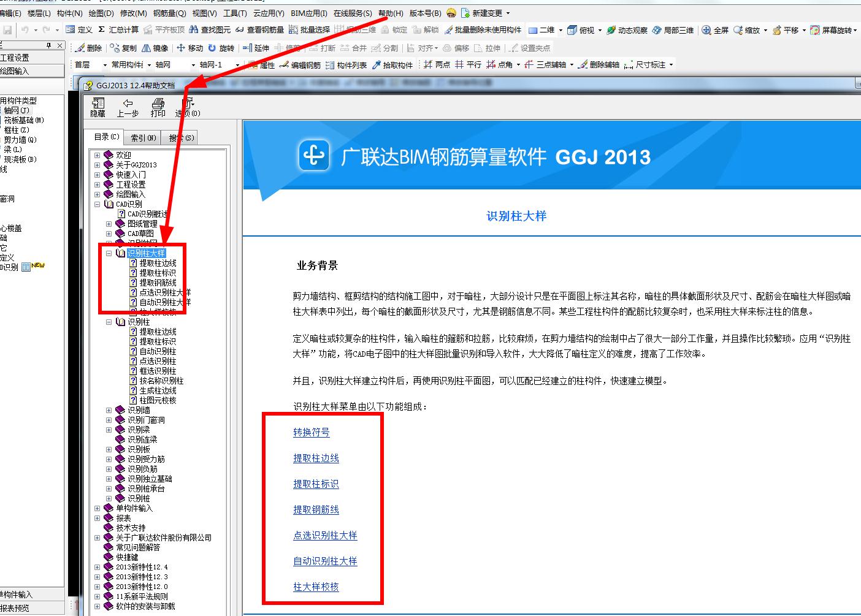The image size is (861, 616).
Task: Select 柱图元校核 tree topic
Action: (158, 400)
